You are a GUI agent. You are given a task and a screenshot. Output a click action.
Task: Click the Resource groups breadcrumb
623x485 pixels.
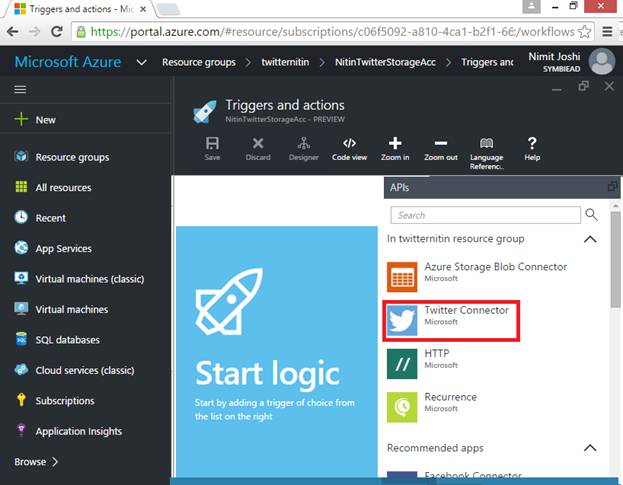coord(199,62)
